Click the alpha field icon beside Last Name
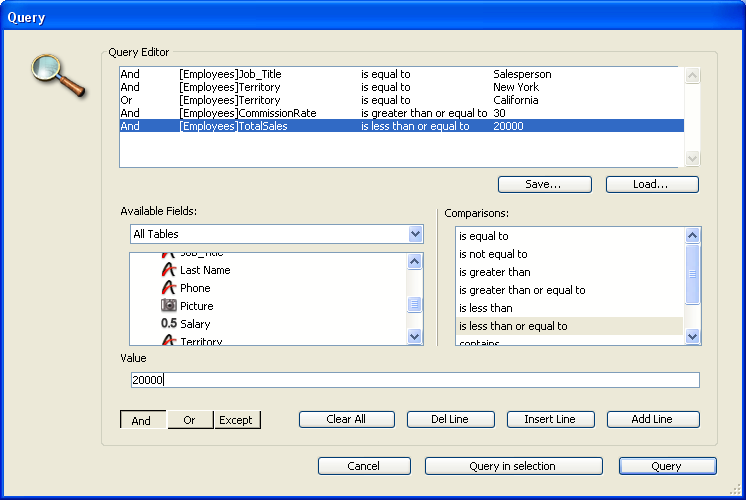This screenshot has width=746, height=500. click(168, 270)
